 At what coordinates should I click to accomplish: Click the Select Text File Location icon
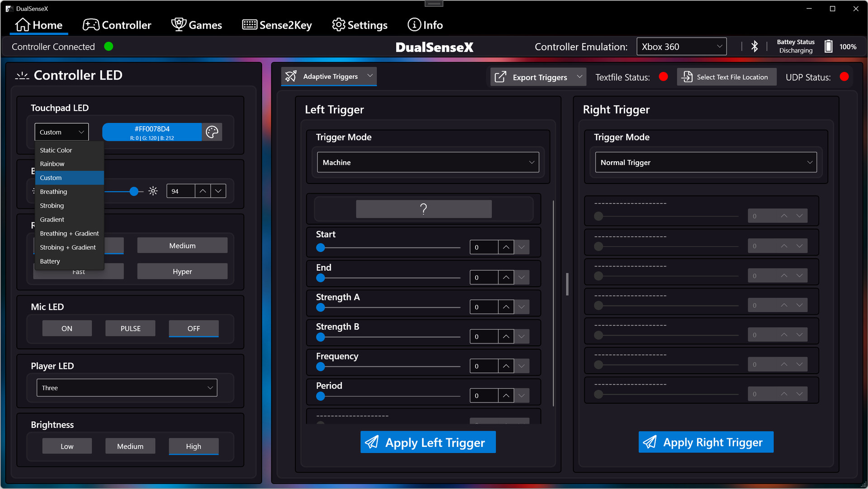click(x=687, y=77)
